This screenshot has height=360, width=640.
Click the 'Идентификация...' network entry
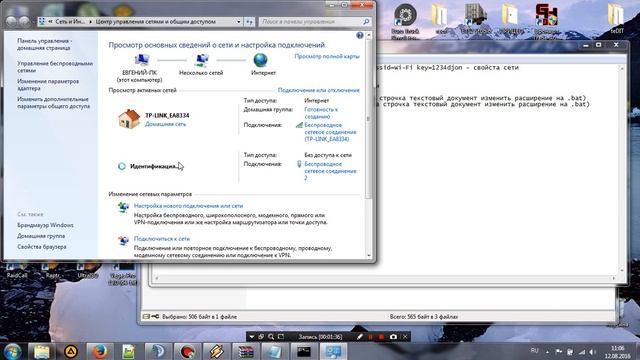coord(153,167)
